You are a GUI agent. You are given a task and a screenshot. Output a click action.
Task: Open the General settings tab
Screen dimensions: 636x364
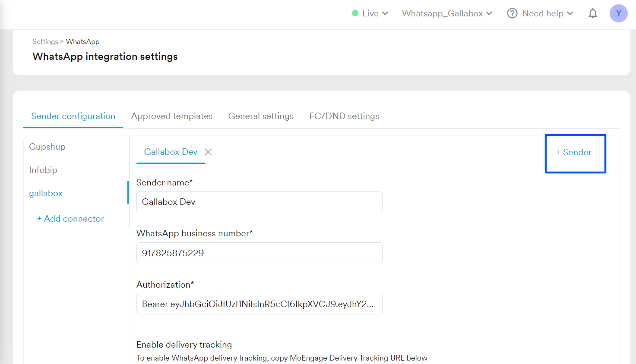[261, 116]
